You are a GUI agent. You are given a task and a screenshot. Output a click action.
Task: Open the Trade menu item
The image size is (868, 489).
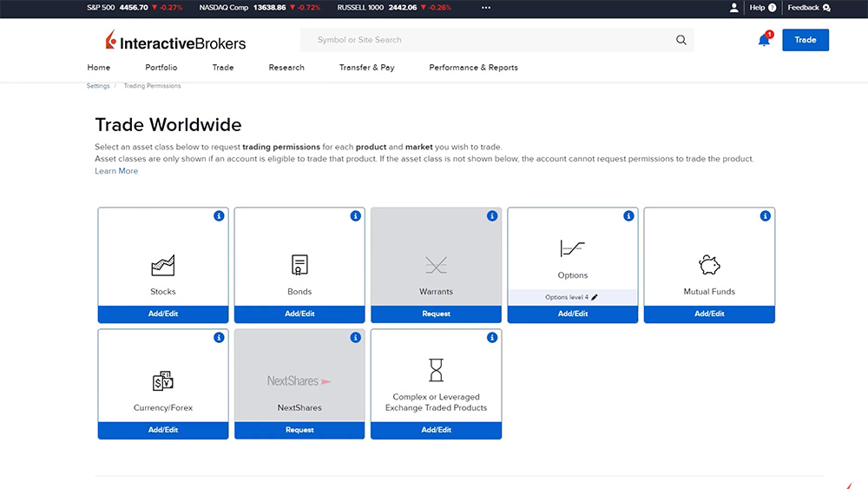[x=223, y=68]
